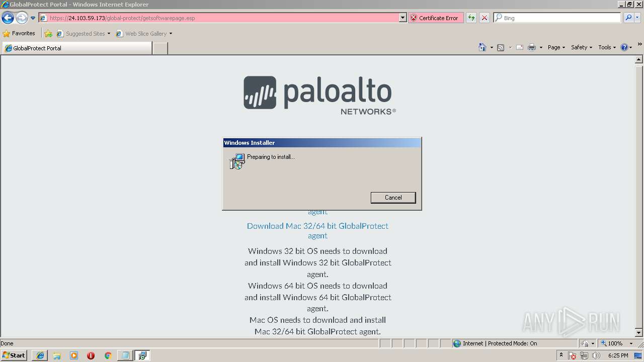Expand the Print dropdown arrow
Viewport: 644px width, 362px height.
click(541, 47)
